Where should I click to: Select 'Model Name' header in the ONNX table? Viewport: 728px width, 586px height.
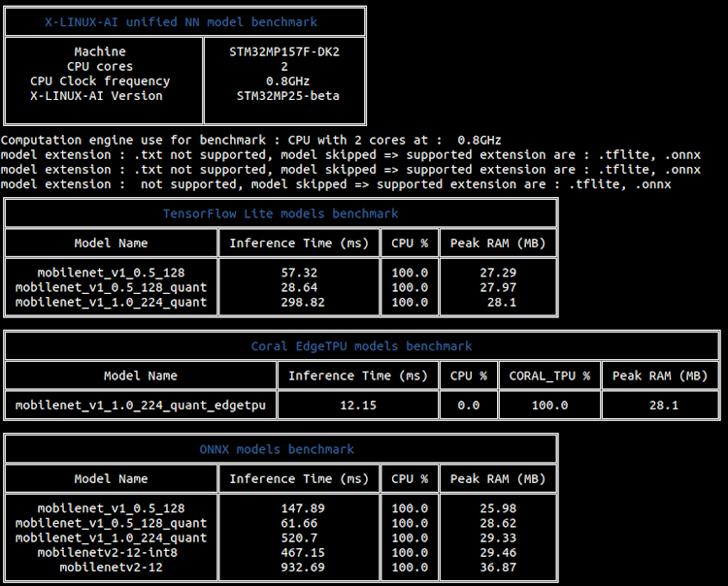pos(111,479)
